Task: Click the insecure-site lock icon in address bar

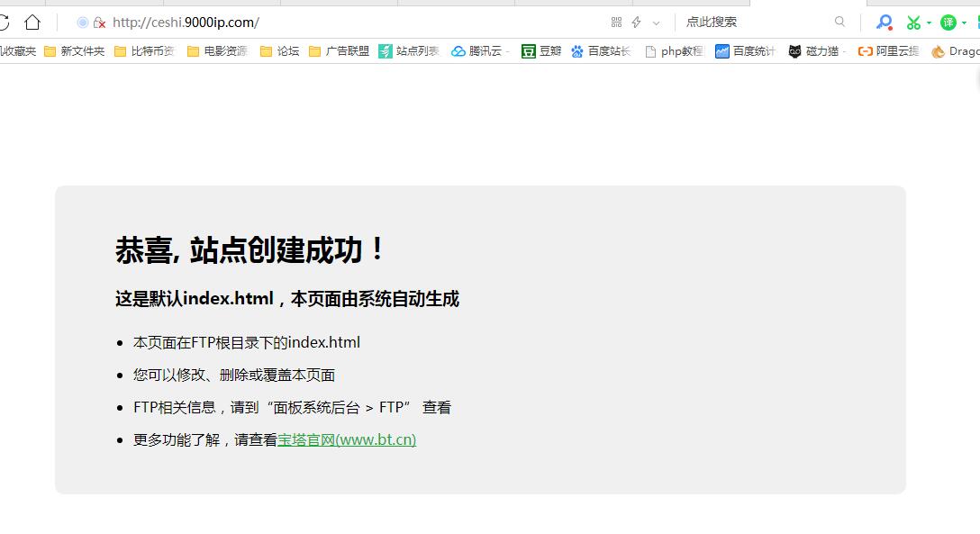Action: click(x=99, y=23)
